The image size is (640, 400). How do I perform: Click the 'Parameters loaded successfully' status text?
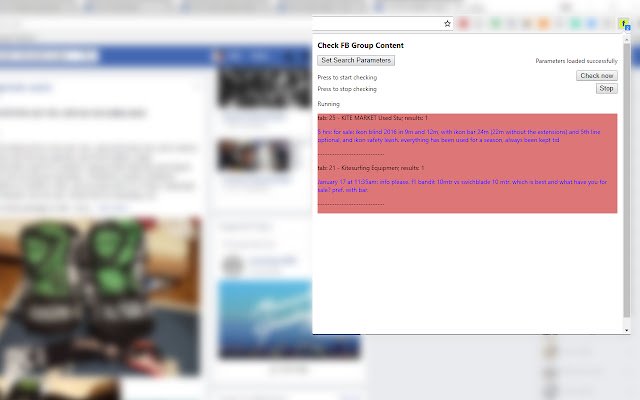click(x=576, y=61)
